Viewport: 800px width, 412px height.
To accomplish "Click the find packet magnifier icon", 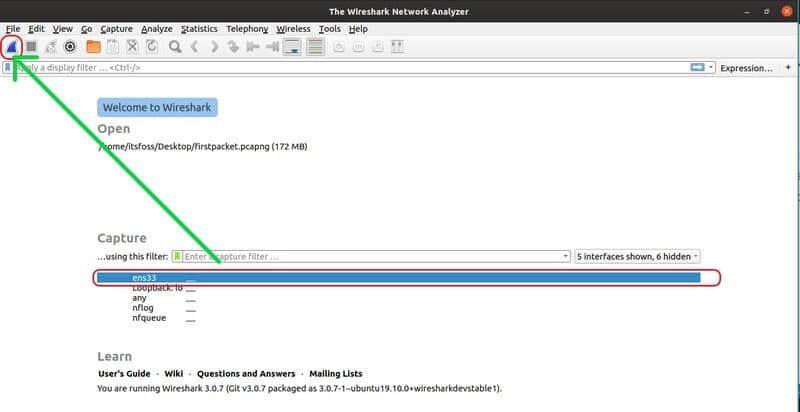I will pos(175,46).
